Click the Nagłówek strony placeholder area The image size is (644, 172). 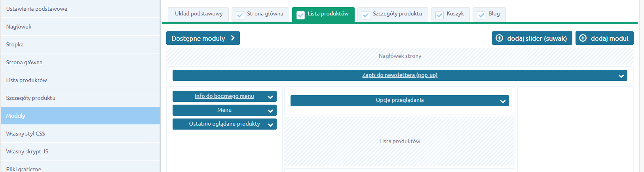point(400,56)
